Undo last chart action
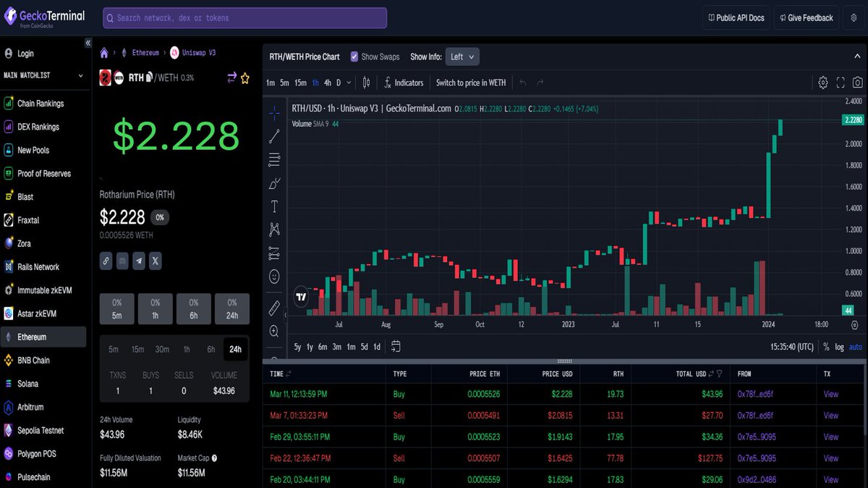 click(523, 83)
